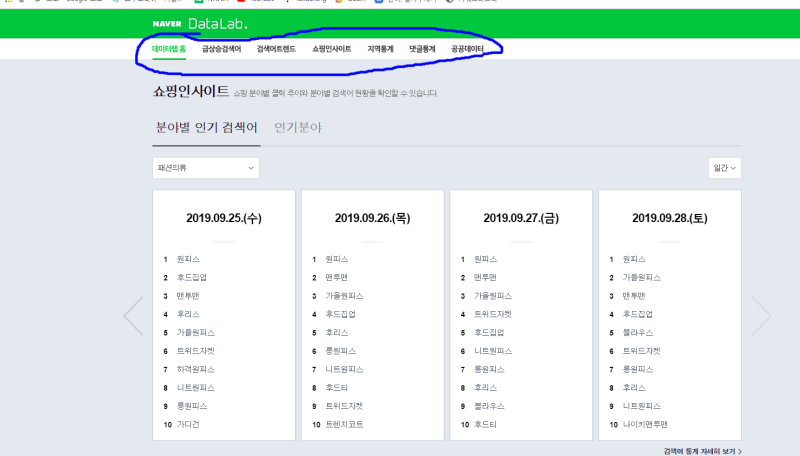Open rank 9 롱원피스 under 2019.09.25

pyautogui.click(x=192, y=406)
